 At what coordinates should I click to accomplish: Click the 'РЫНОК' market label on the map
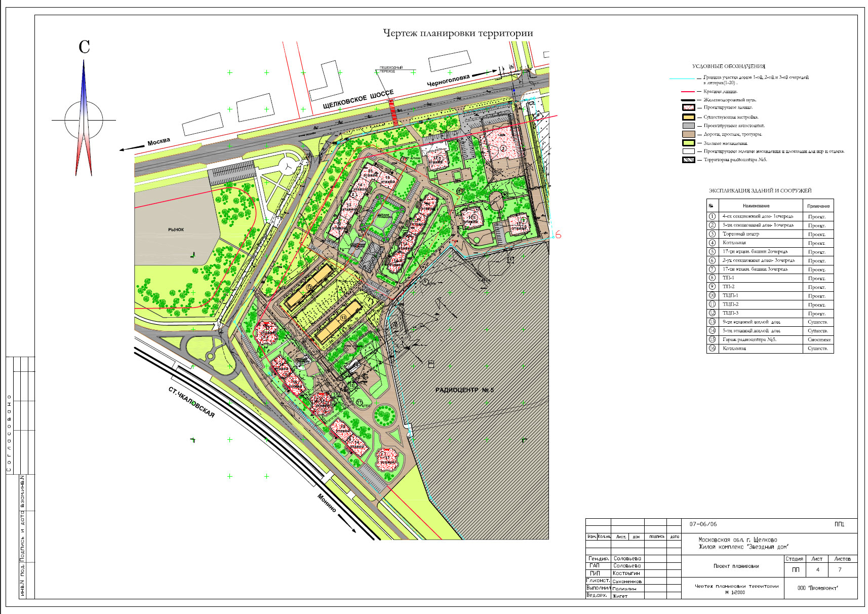pyautogui.click(x=176, y=230)
